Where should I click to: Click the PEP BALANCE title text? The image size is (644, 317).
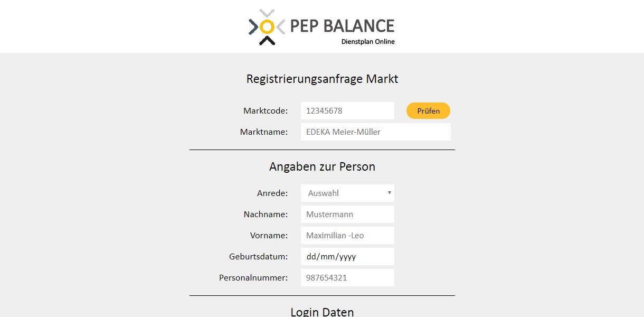[342, 26]
